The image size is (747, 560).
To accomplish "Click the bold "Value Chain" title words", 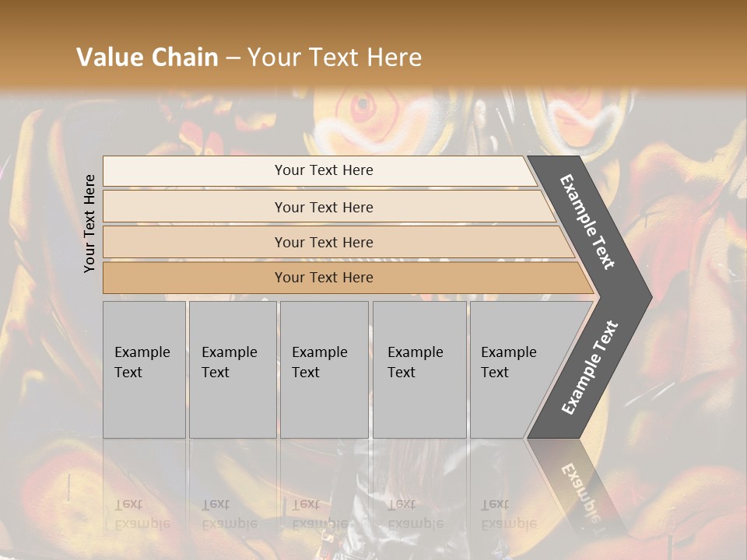I will [x=147, y=58].
